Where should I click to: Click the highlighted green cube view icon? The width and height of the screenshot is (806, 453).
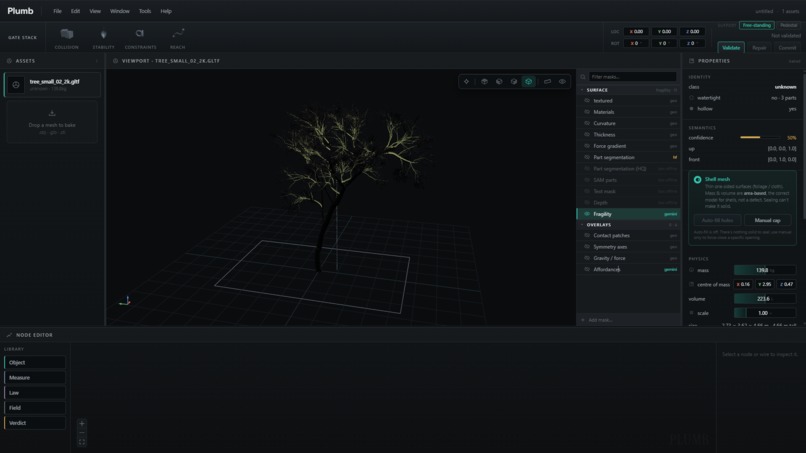[528, 81]
